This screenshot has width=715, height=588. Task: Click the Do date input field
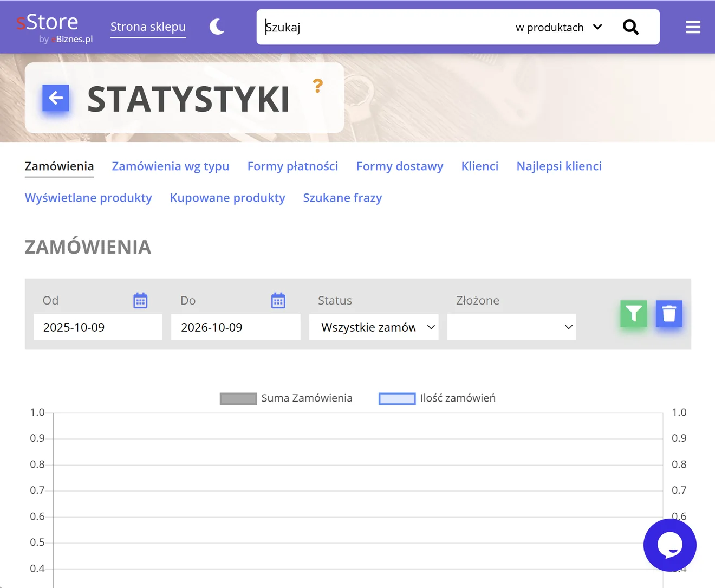coord(236,327)
